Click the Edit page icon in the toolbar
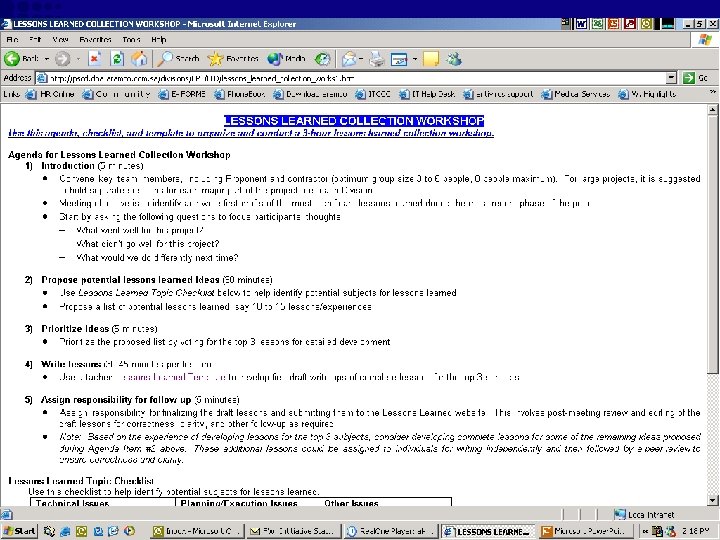The height and width of the screenshot is (540, 720). (399, 59)
